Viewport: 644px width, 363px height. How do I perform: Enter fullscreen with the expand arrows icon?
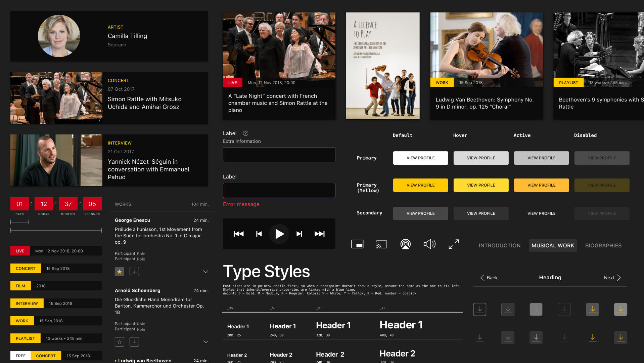(x=454, y=244)
